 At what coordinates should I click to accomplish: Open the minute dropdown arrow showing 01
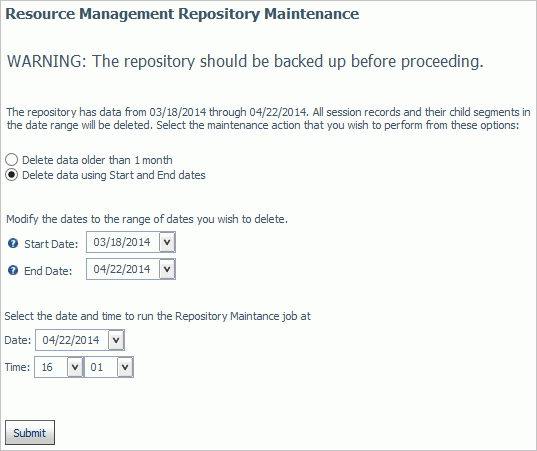tap(125, 367)
